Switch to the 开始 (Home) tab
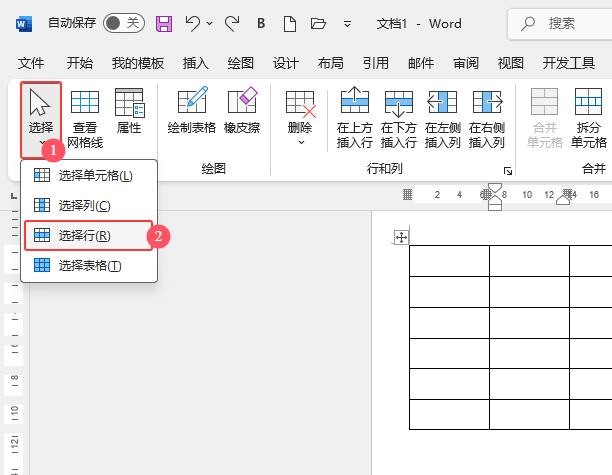Screen dimensions: 612x475 click(x=79, y=62)
